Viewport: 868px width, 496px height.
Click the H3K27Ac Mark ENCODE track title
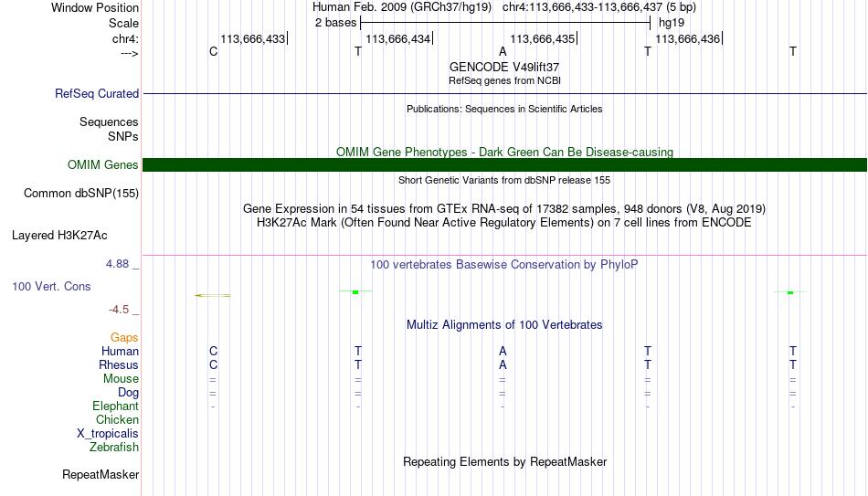pos(504,223)
